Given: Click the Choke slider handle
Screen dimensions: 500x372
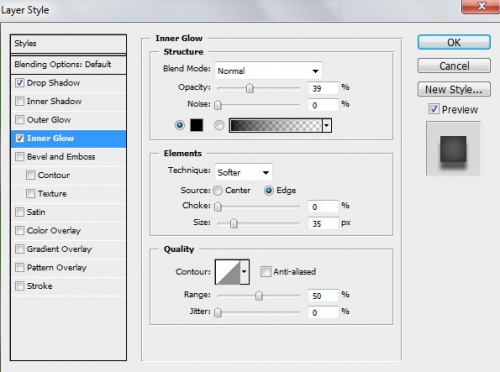Looking at the screenshot, I should point(218,207).
